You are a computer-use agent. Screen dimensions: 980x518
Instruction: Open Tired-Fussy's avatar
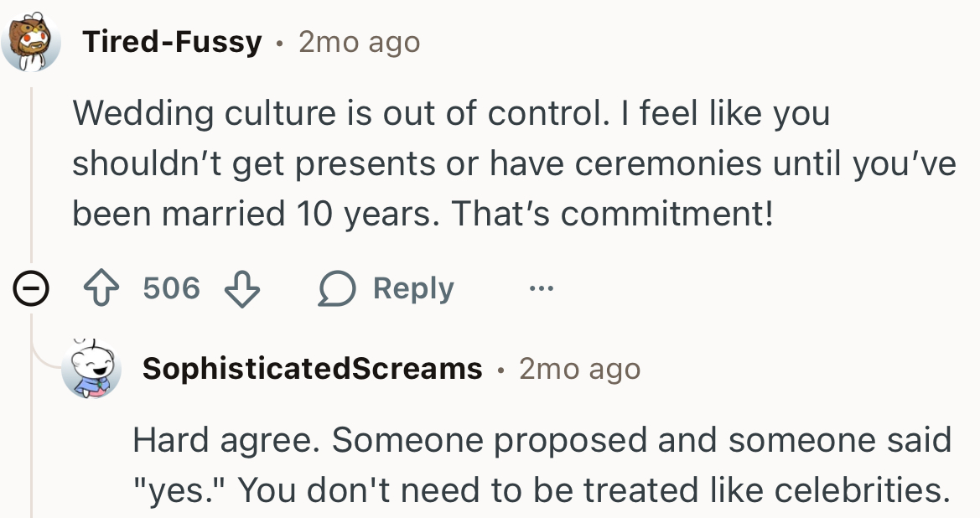pyautogui.click(x=31, y=39)
